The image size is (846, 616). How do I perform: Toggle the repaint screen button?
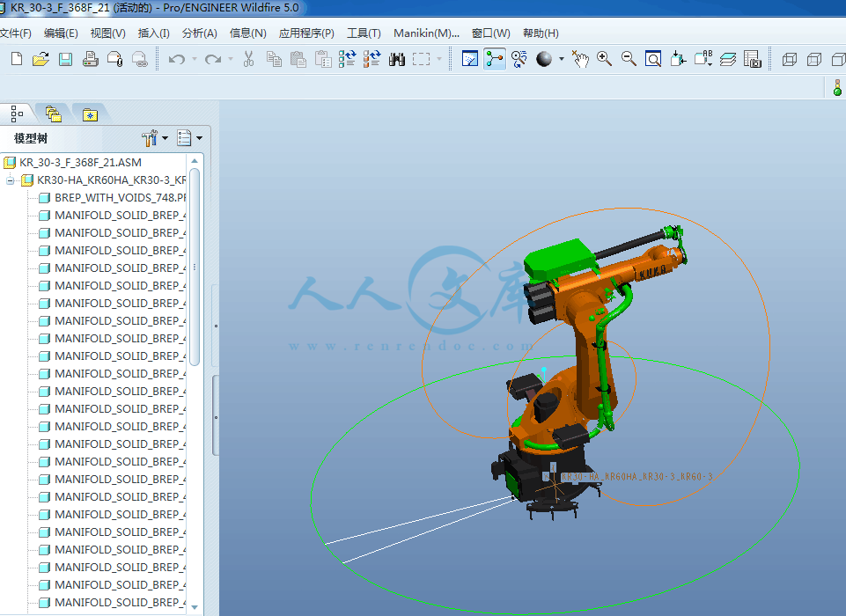point(470,59)
